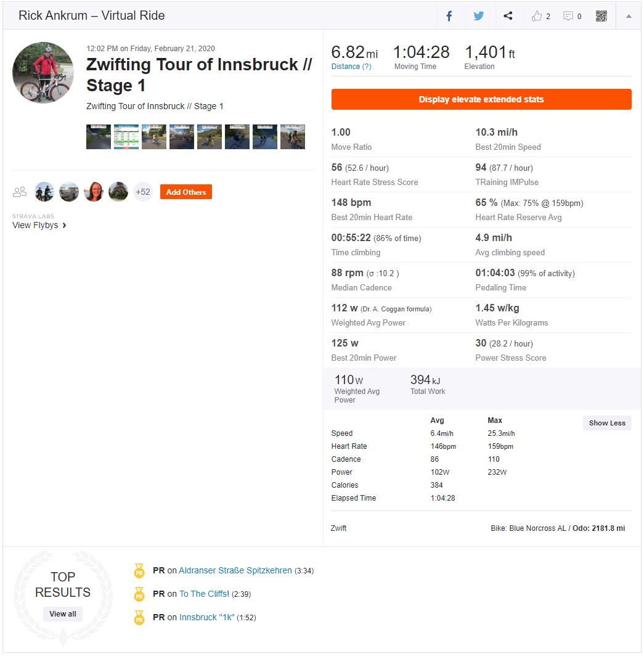
Task: Share the ride on Facebook
Action: [x=449, y=16]
